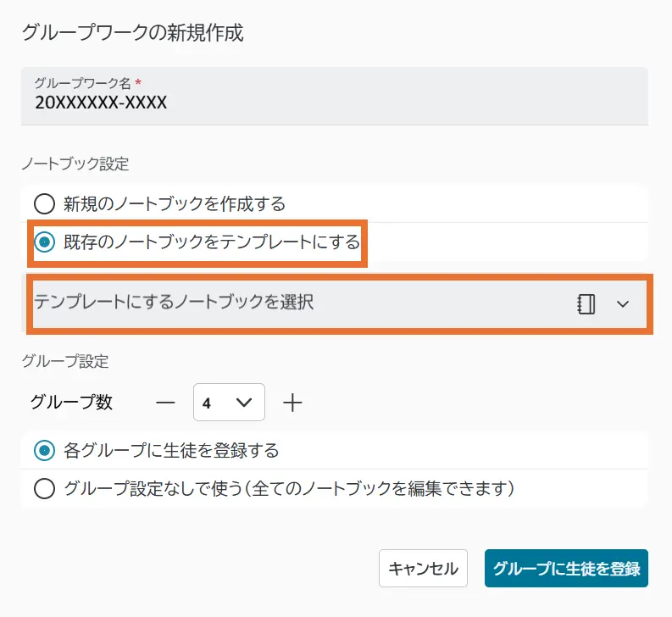This screenshot has width=672, height=617.
Task: Click the グループワークの新規作成 heading
Action: pos(133,33)
